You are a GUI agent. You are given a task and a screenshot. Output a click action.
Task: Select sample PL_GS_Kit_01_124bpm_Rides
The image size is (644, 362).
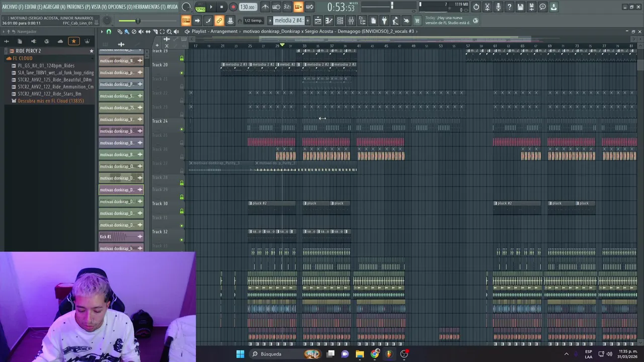(x=46, y=65)
